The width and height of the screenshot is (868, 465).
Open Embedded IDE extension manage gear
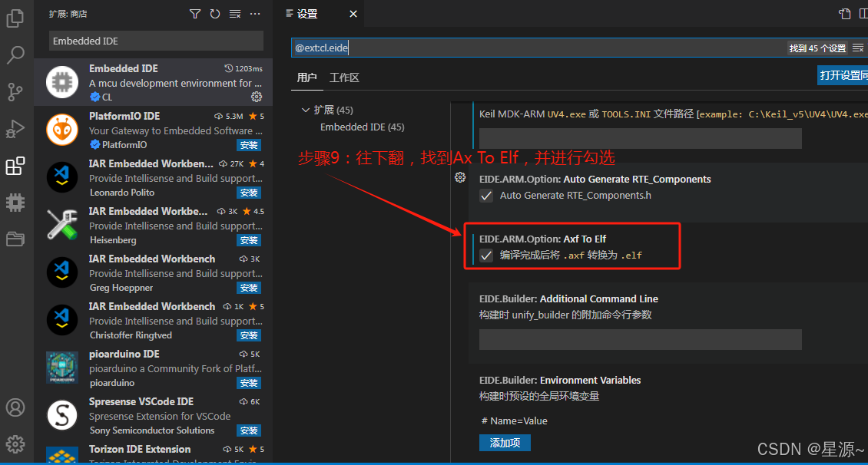(257, 97)
